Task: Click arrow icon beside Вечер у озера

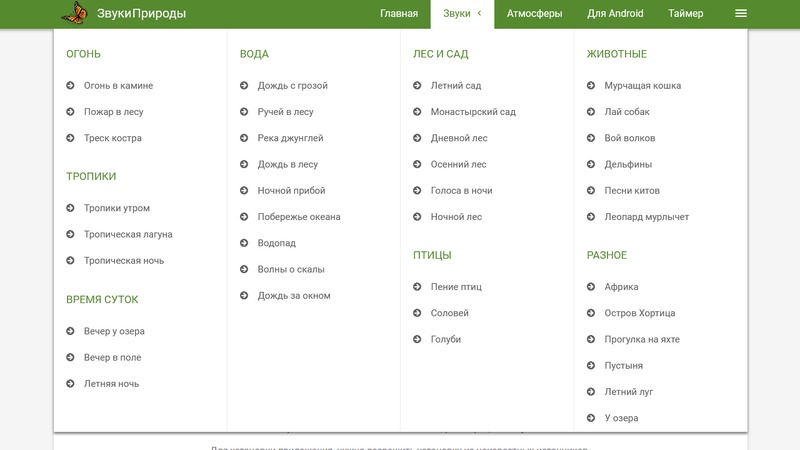Action: tap(71, 331)
